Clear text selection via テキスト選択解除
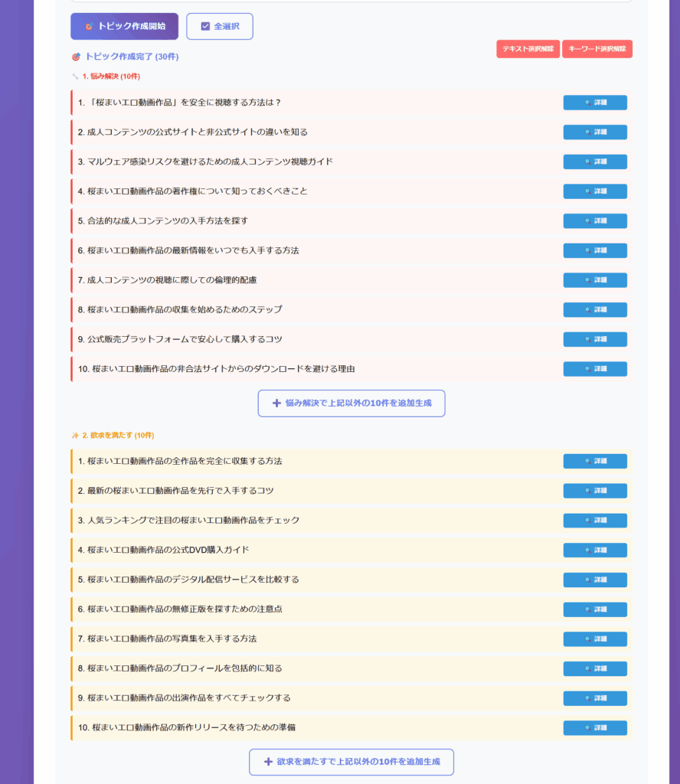This screenshot has height=784, width=680. [x=528, y=49]
